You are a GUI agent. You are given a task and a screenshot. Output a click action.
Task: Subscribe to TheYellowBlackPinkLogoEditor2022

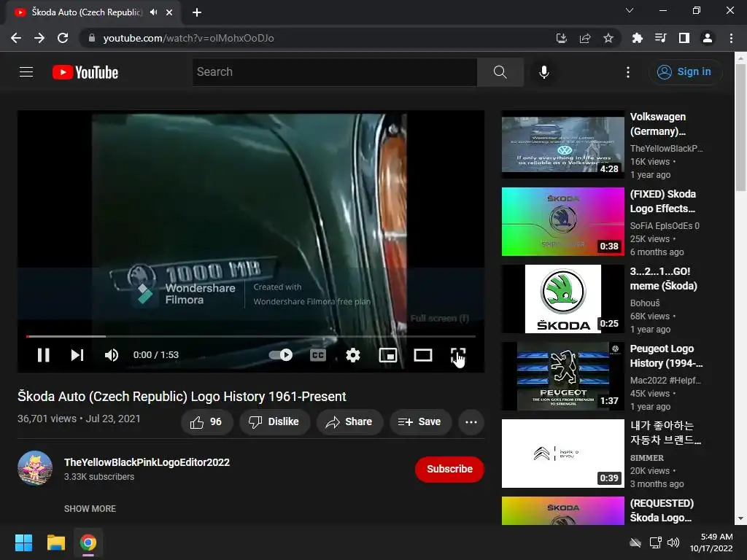coord(449,469)
